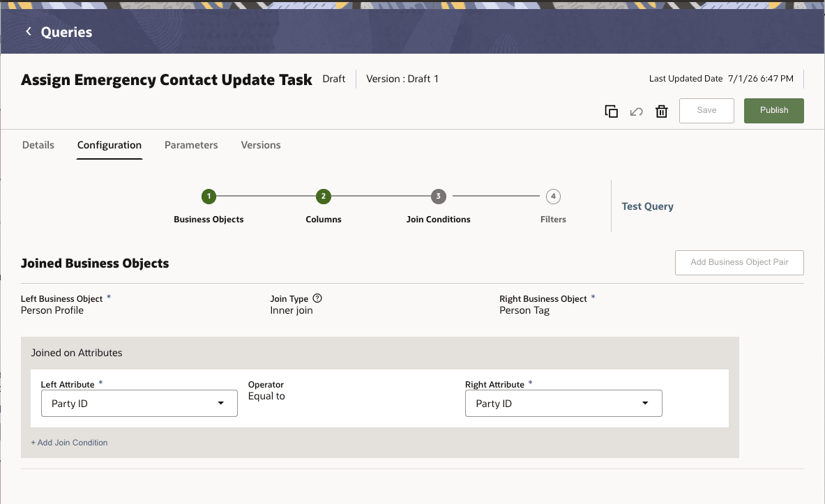Screen dimensions: 825x504
Task: Click the Business Objects step label
Action: click(x=209, y=220)
